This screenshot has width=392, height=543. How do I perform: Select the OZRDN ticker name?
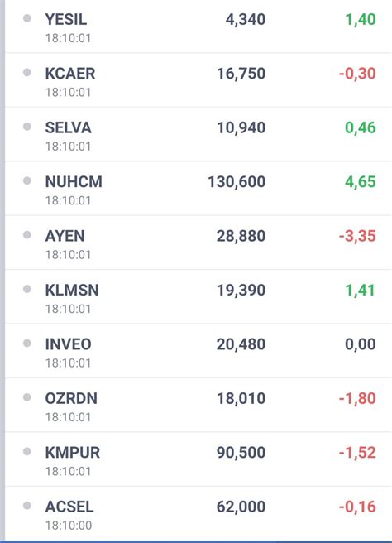coord(71,399)
